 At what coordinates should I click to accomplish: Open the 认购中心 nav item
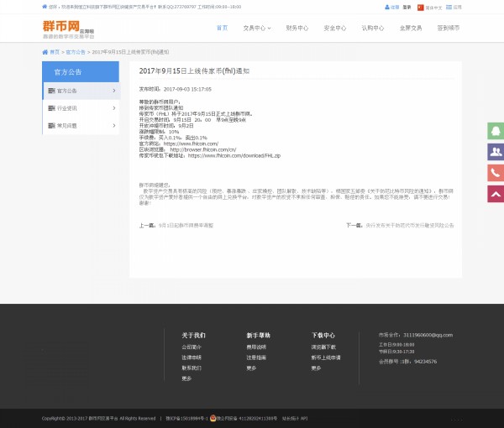pos(373,29)
